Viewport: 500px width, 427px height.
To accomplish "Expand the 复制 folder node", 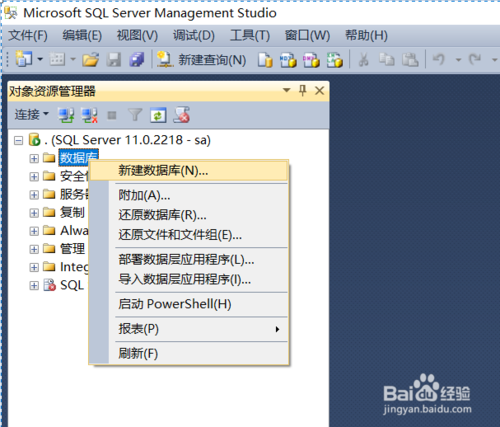I will 34,213.
